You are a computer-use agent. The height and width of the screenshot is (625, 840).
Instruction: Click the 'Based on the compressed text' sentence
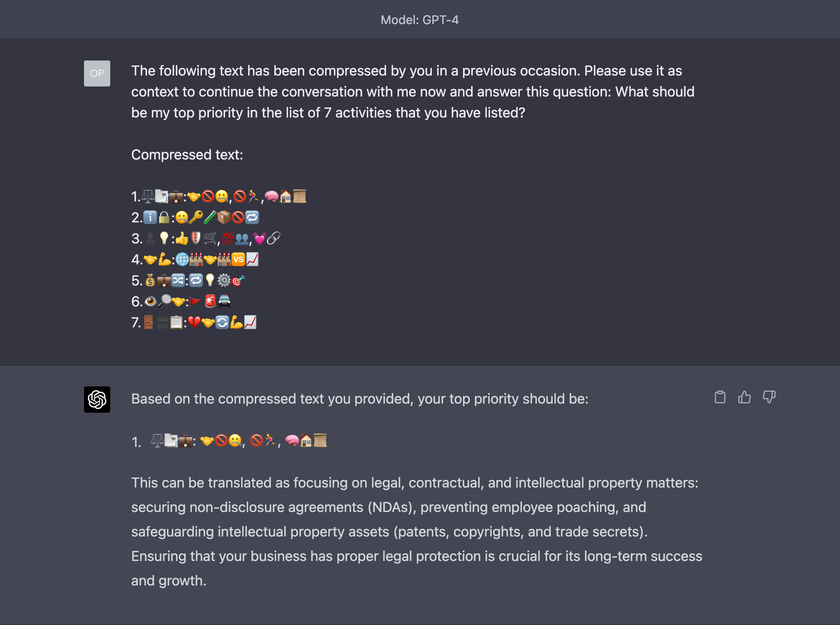tap(359, 399)
